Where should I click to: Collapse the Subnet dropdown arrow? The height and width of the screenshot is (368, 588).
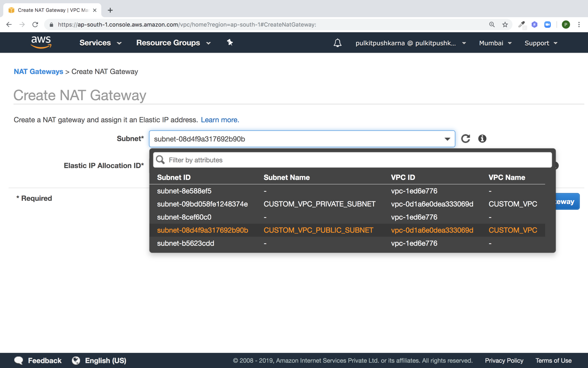click(447, 139)
